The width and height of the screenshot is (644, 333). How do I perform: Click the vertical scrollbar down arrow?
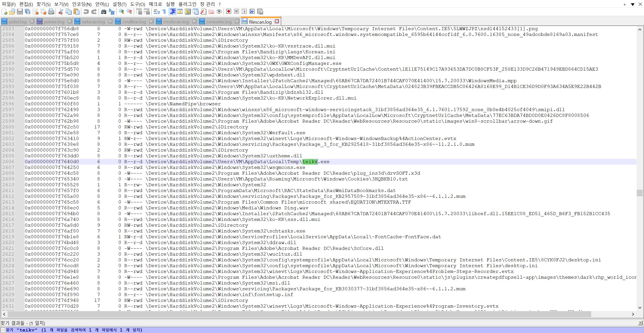tap(640, 308)
